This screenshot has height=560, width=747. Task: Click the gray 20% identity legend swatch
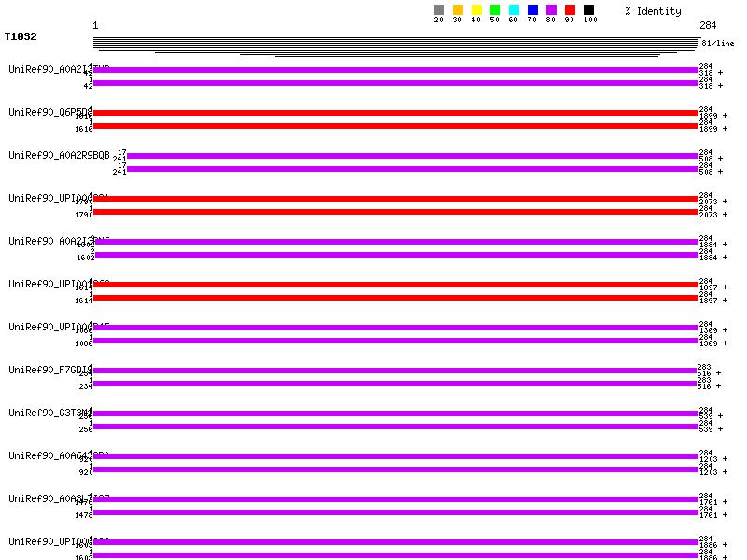[x=439, y=10]
